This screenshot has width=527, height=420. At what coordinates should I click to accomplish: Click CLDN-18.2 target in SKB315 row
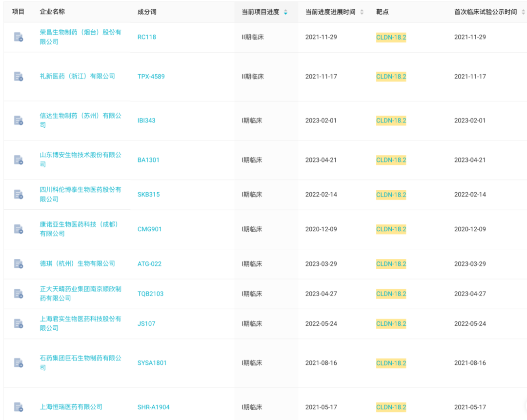point(391,195)
